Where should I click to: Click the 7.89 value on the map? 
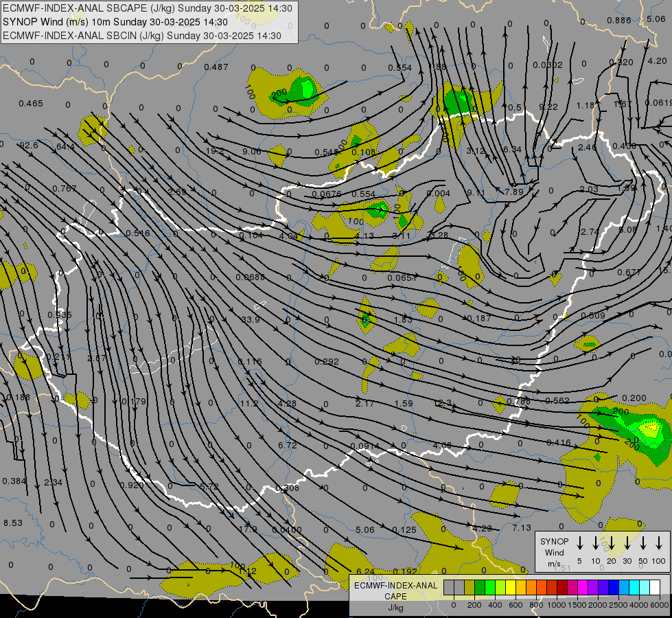click(x=514, y=192)
